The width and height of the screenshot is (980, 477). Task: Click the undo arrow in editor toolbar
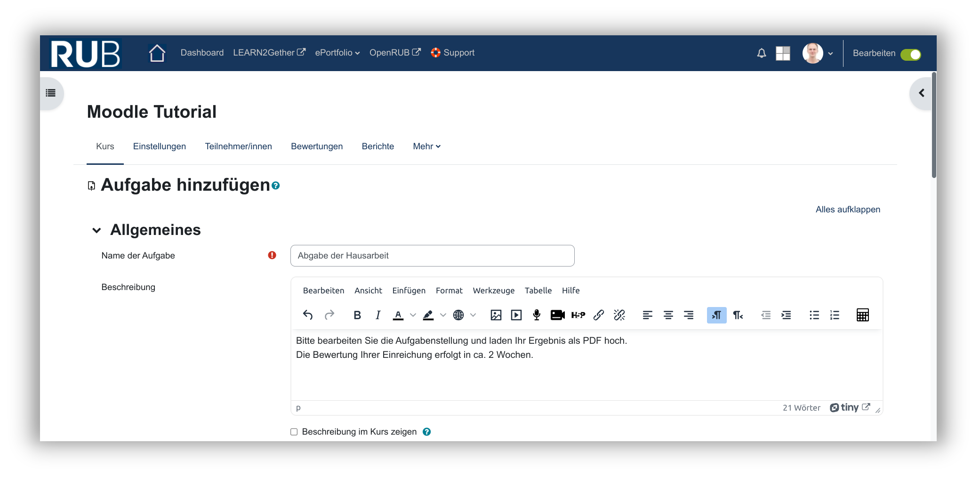[308, 315]
